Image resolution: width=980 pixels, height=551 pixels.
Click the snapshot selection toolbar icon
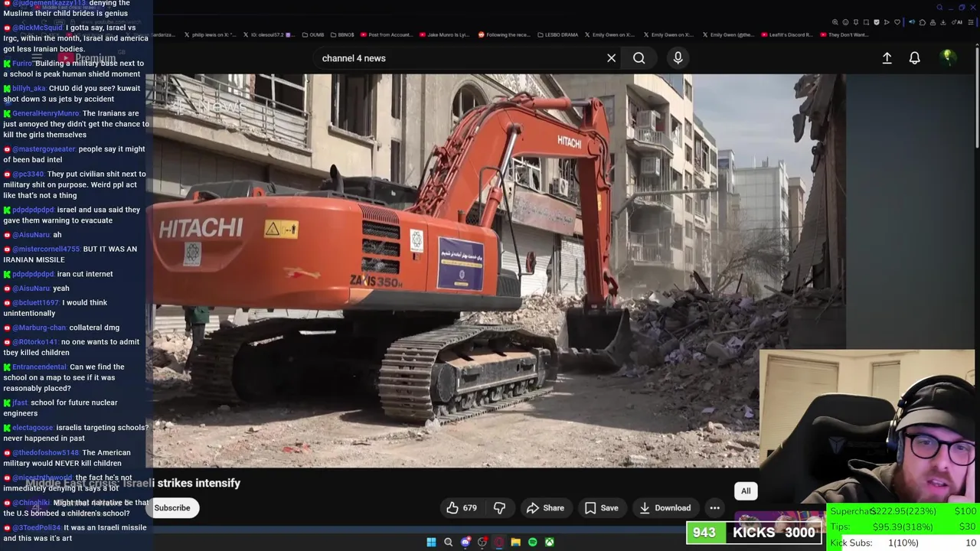pyautogui.click(x=866, y=22)
